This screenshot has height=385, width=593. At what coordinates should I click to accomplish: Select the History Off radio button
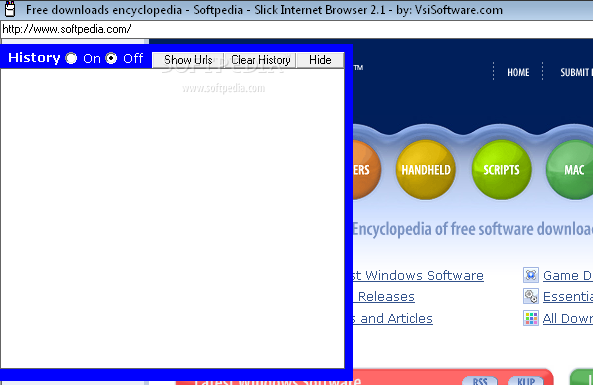pyautogui.click(x=111, y=58)
